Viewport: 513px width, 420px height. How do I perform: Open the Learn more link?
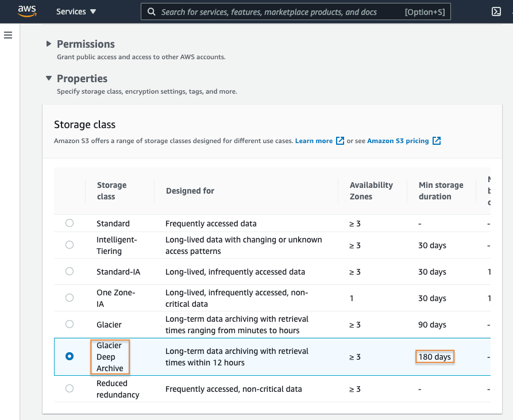click(x=314, y=141)
